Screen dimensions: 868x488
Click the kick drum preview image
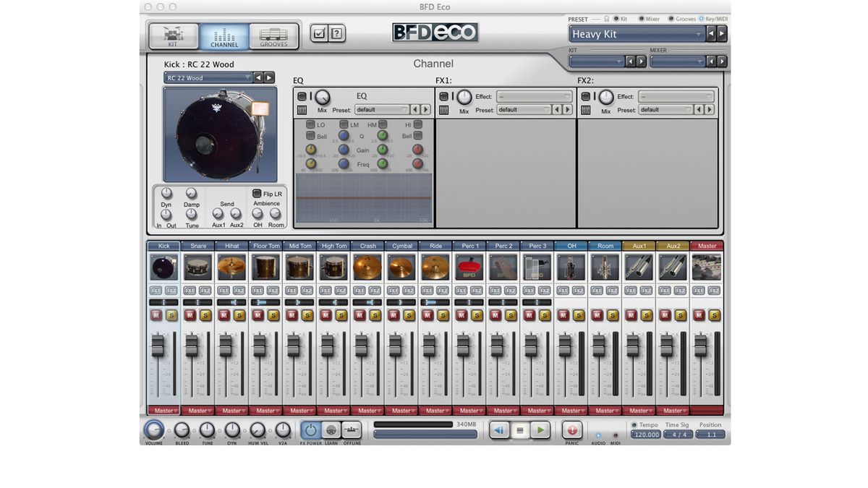[x=220, y=134]
